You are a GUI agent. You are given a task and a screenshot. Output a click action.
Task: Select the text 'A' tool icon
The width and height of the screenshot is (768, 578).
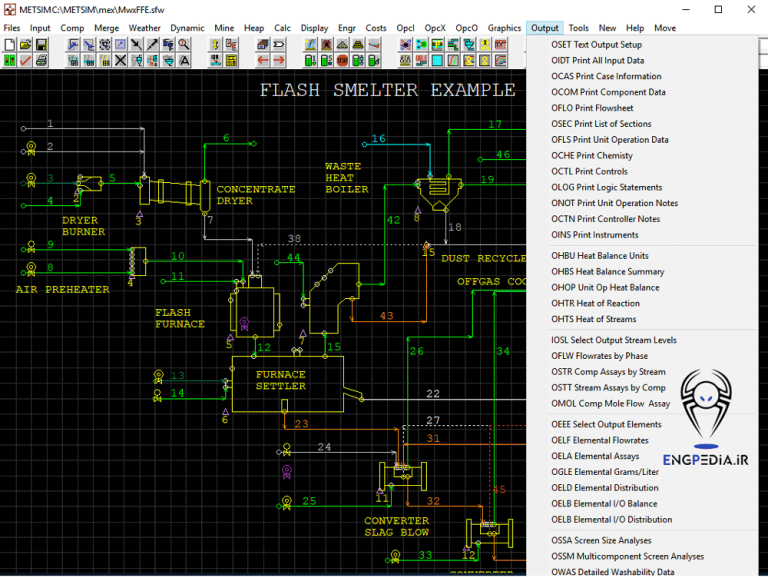(x=184, y=61)
